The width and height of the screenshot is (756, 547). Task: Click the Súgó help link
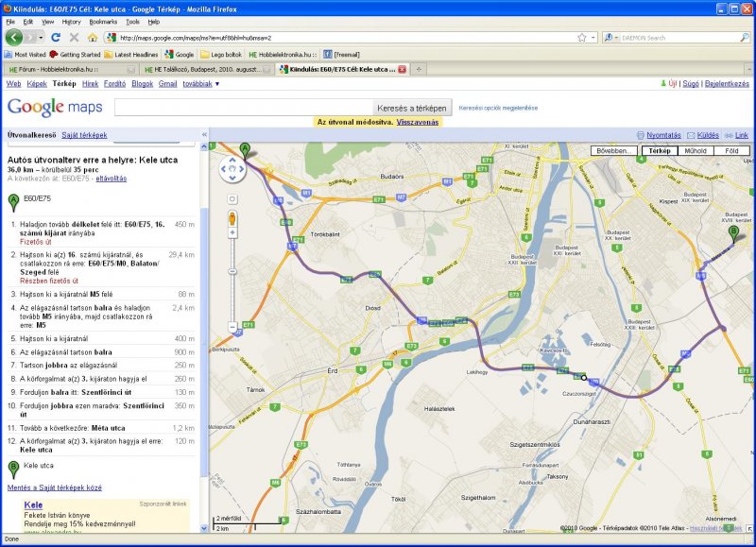pos(691,84)
